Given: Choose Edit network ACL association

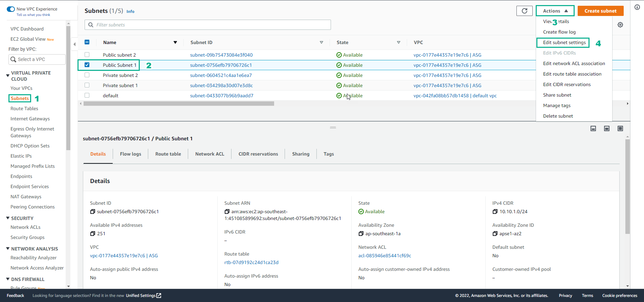Looking at the screenshot, I should [574, 63].
